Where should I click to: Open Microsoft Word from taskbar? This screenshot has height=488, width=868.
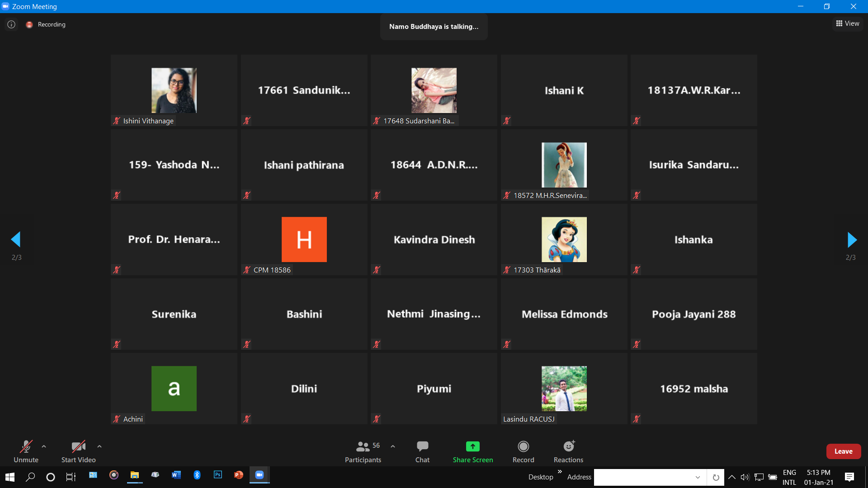click(x=176, y=475)
